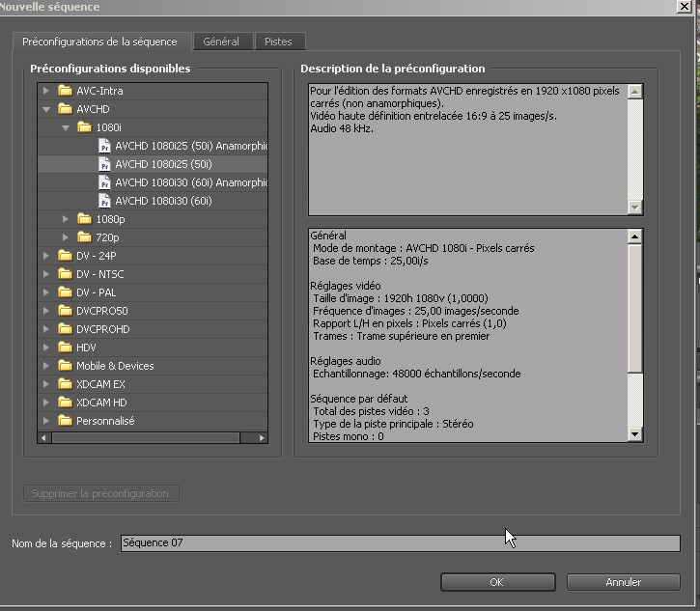Screen dimensions: 700x611
Task: Expand the DVCPRO50 folder arrow
Action: point(46,310)
